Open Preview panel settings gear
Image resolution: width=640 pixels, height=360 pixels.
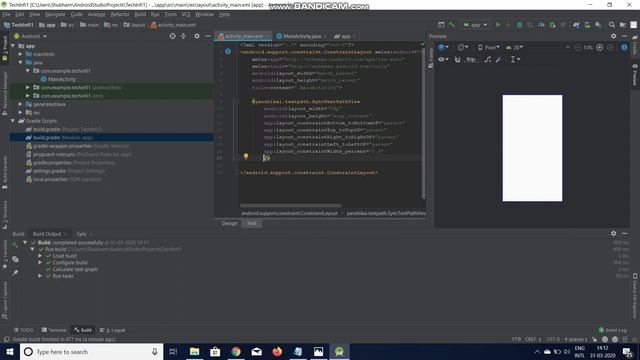point(613,36)
